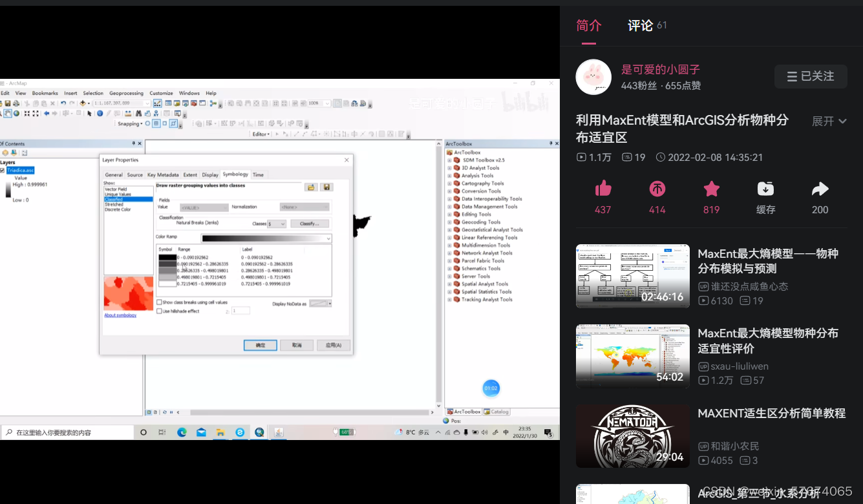863x504 pixels.
Task: Enable Show class breaks using cell values
Action: coord(160,302)
